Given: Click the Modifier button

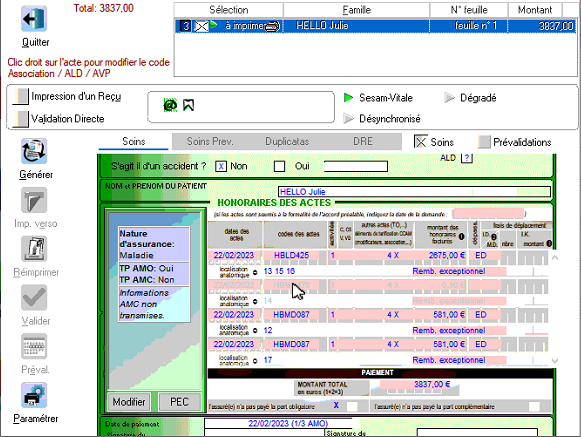Looking at the screenshot, I should [x=129, y=402].
